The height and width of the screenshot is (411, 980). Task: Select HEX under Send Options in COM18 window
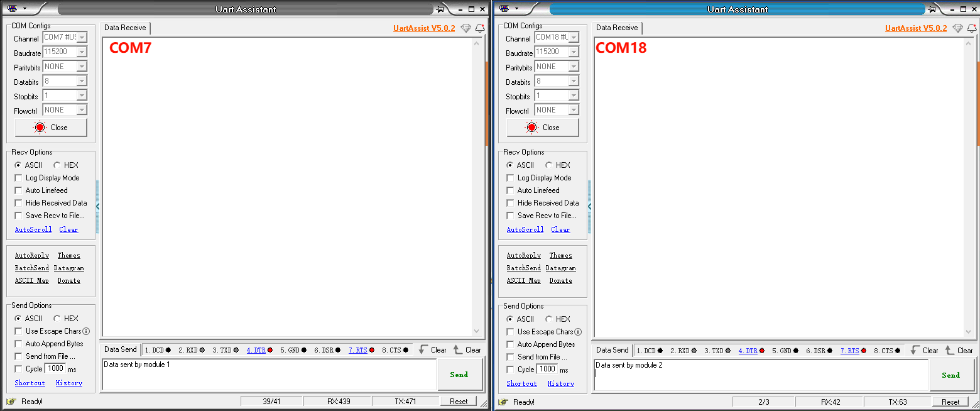coord(549,319)
